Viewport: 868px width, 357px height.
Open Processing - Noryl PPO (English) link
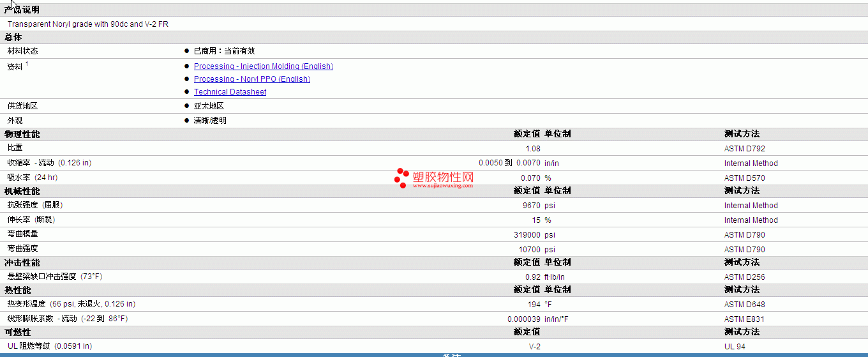tap(252, 79)
